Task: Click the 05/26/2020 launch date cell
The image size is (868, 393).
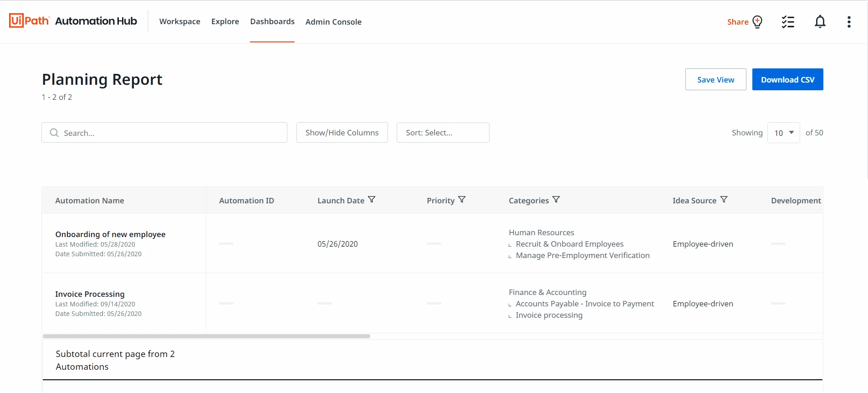Action: pyautogui.click(x=337, y=244)
